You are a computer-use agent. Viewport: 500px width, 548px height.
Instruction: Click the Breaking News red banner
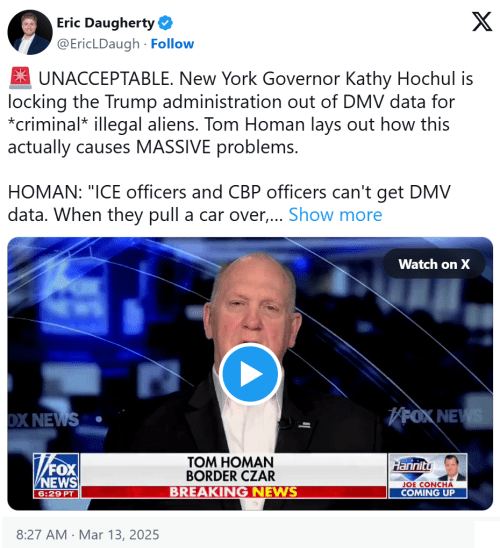click(x=233, y=492)
